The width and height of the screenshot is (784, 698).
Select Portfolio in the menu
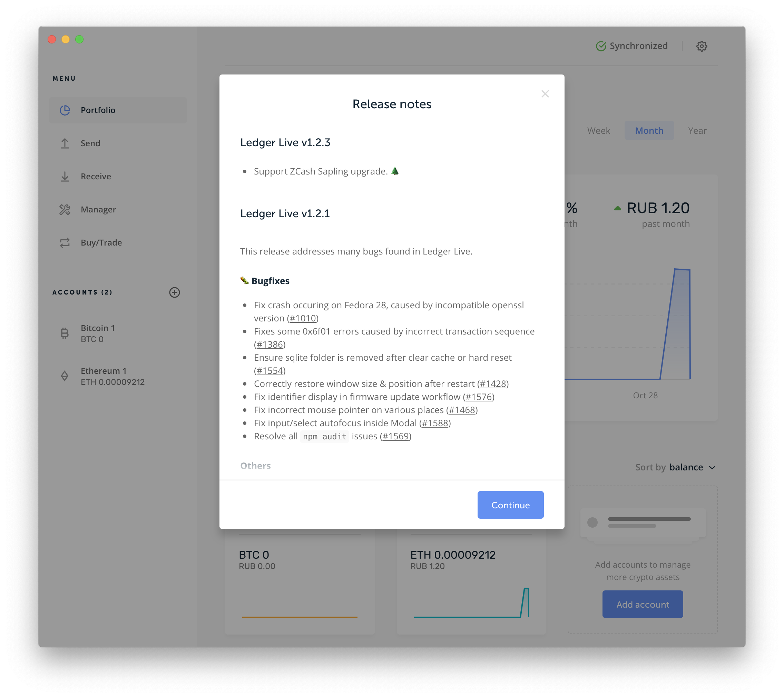pyautogui.click(x=118, y=110)
